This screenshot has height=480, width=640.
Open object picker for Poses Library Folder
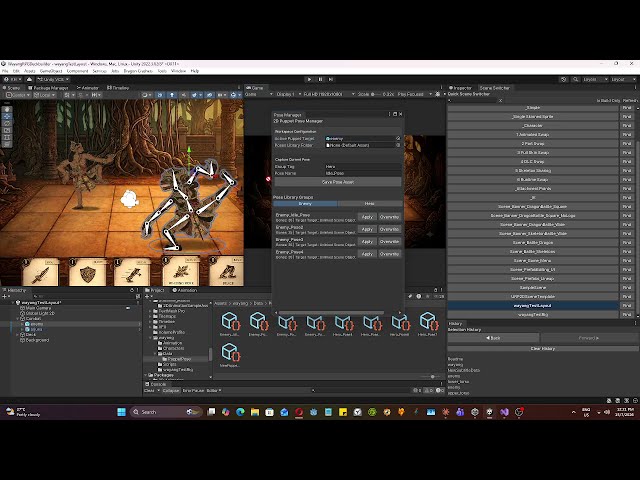398,145
